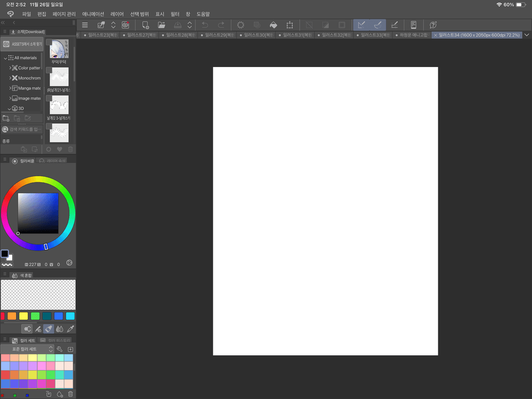Collapse the All materials tree node
This screenshot has width=532, height=399.
pyautogui.click(x=5, y=58)
